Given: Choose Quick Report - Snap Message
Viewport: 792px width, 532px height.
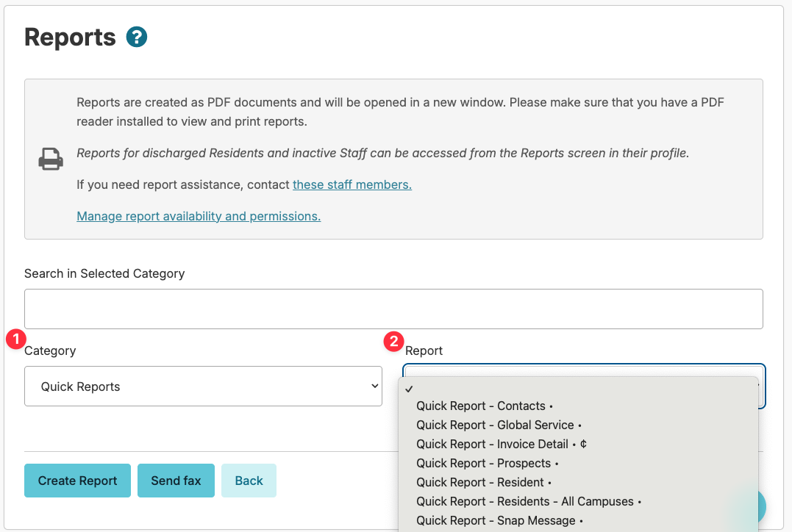Looking at the screenshot, I should [578, 521].
